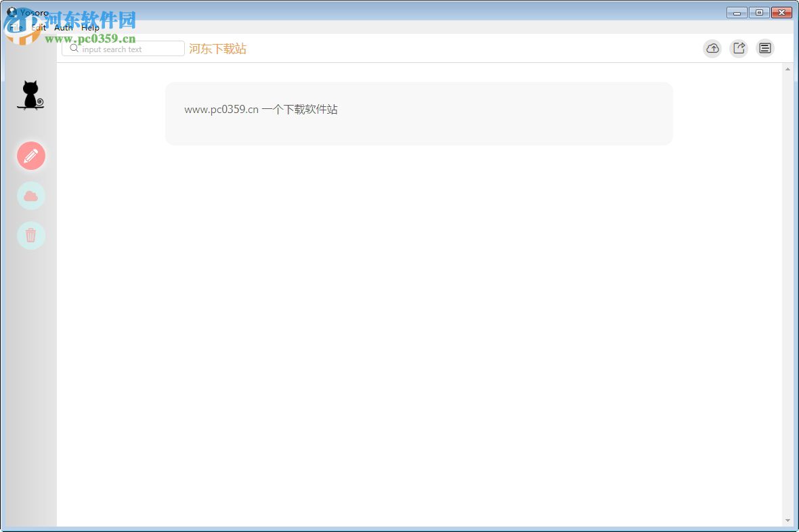Open the pencil edit notes section
This screenshot has width=799, height=532.
click(31, 156)
